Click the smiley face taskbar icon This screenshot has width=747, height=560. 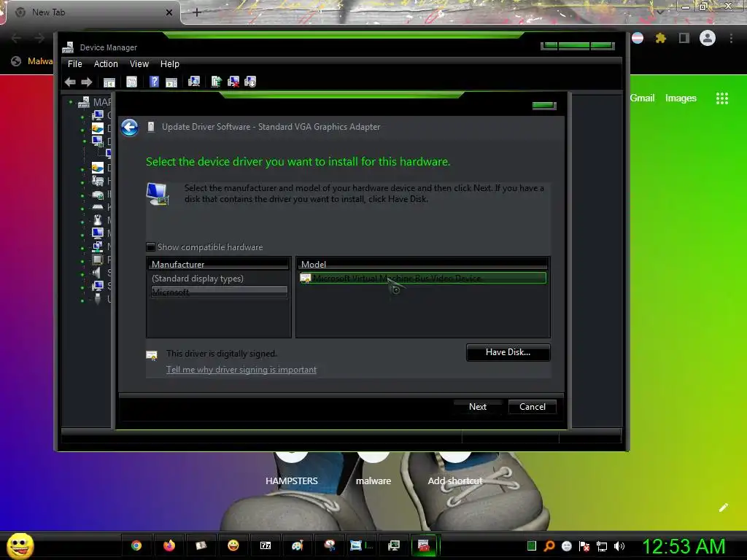233,545
